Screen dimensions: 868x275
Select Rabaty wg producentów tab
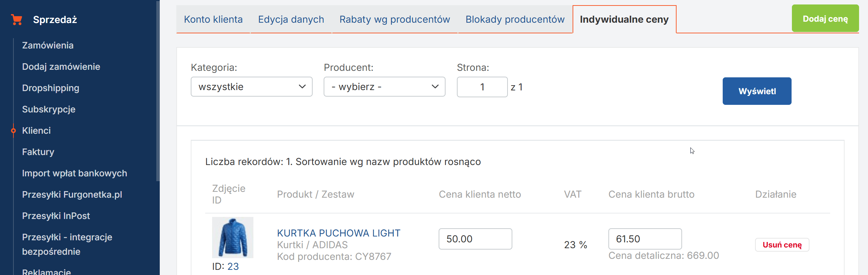pyautogui.click(x=395, y=19)
